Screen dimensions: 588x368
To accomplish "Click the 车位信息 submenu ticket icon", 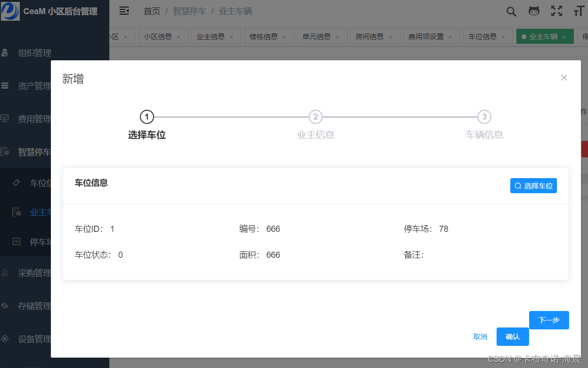I will click(16, 183).
